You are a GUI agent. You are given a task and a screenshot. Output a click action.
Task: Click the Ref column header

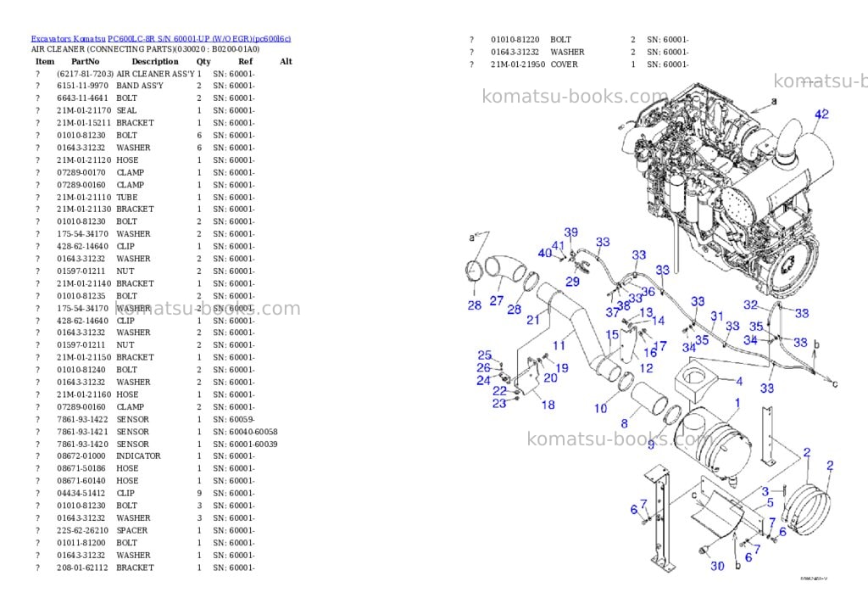245,61
